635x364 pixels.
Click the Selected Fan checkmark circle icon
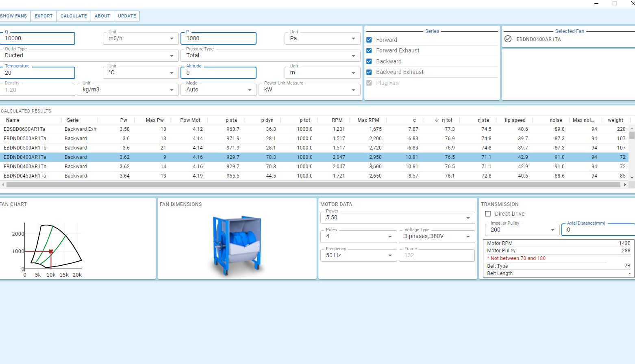point(508,39)
